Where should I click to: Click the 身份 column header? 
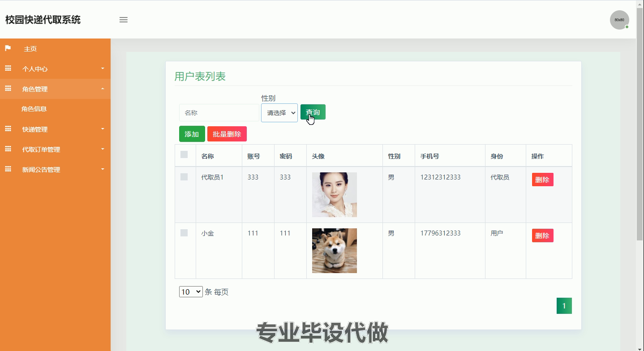pos(497,156)
